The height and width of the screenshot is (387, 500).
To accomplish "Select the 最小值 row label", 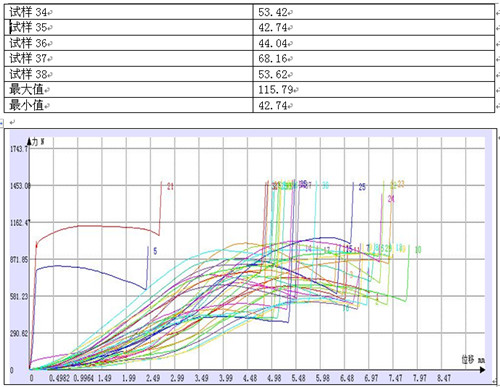I will [129, 105].
